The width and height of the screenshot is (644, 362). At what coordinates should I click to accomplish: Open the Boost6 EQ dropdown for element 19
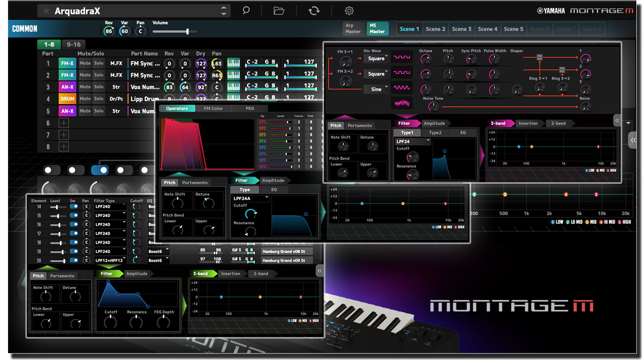pyautogui.click(x=158, y=251)
